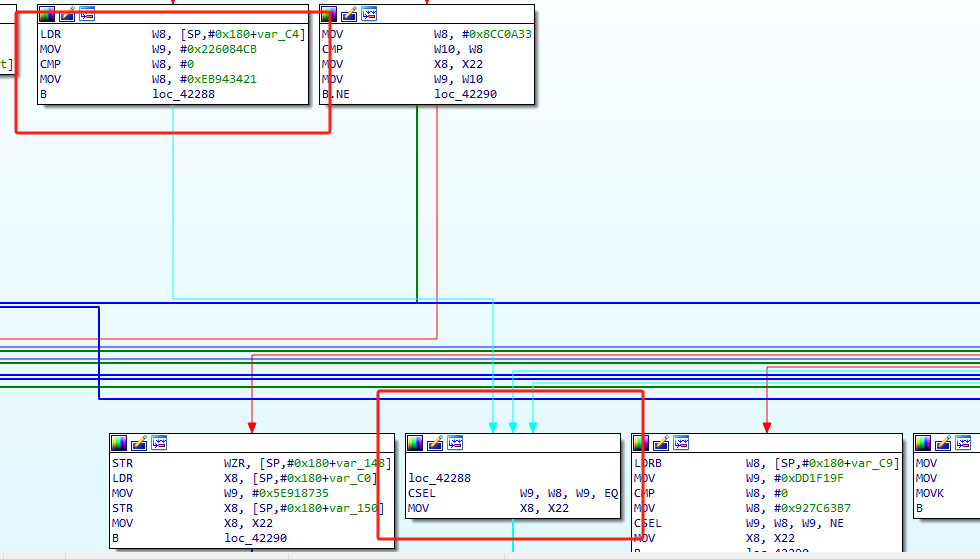Image resolution: width=980 pixels, height=559 pixels.
Task: Follow loc_42290 target in the B.NE instruction
Action: click(466, 94)
